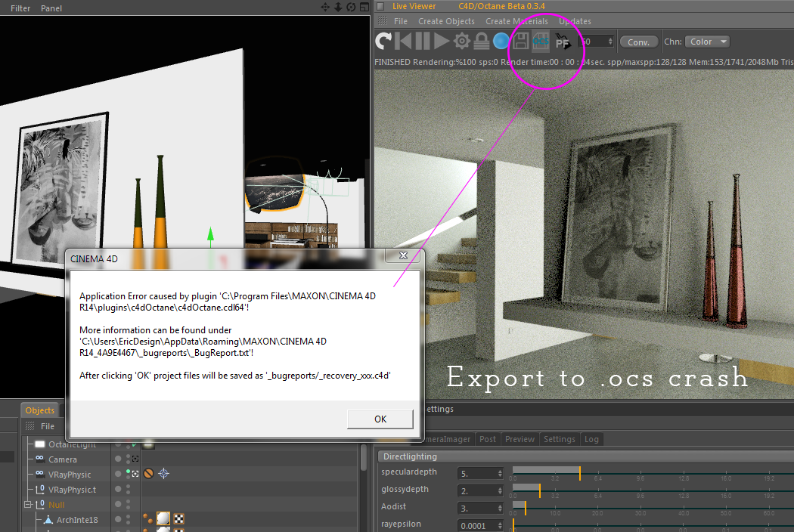Open the viewport Filter menu
Viewport: 794px width, 532px height.
20,8
